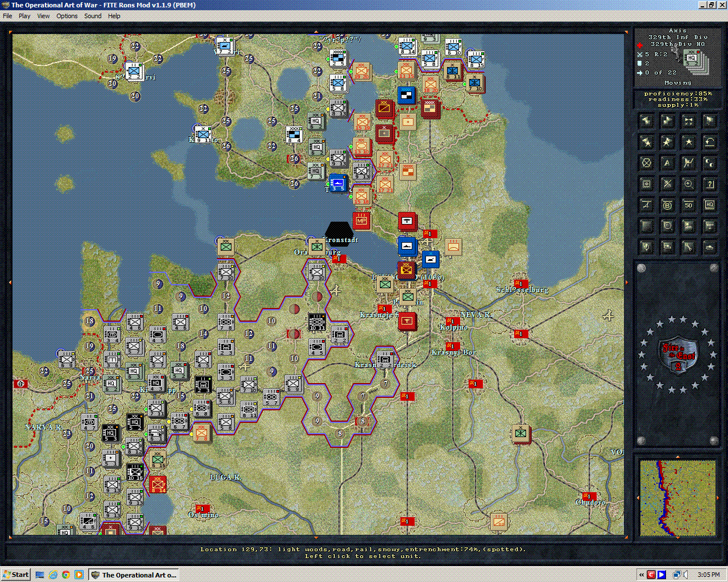
Task: Click the two circles button
Action: point(709,163)
